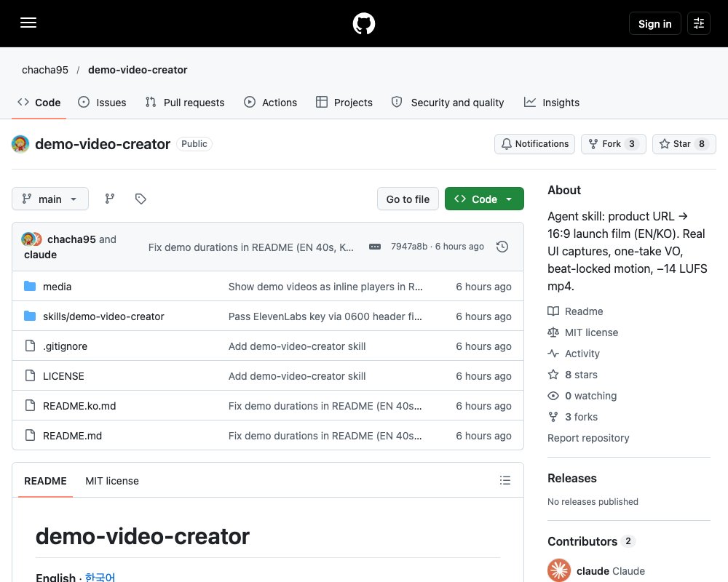This screenshot has height=582, width=728.
Task: Click the file icon next to README.ko.md
Action: (x=30, y=406)
